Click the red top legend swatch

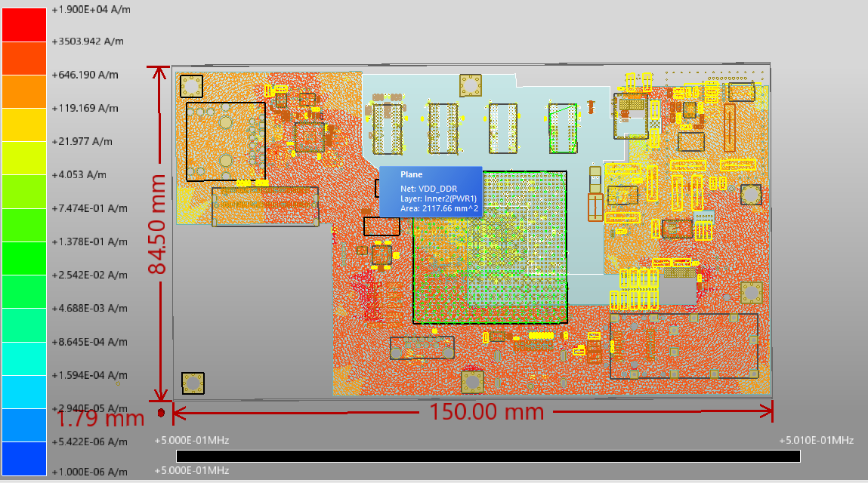[24, 23]
